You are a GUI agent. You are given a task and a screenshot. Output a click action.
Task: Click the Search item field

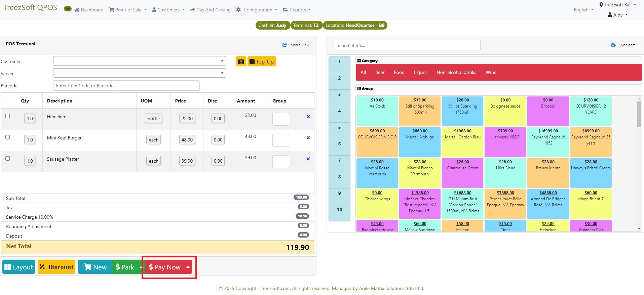(x=407, y=45)
